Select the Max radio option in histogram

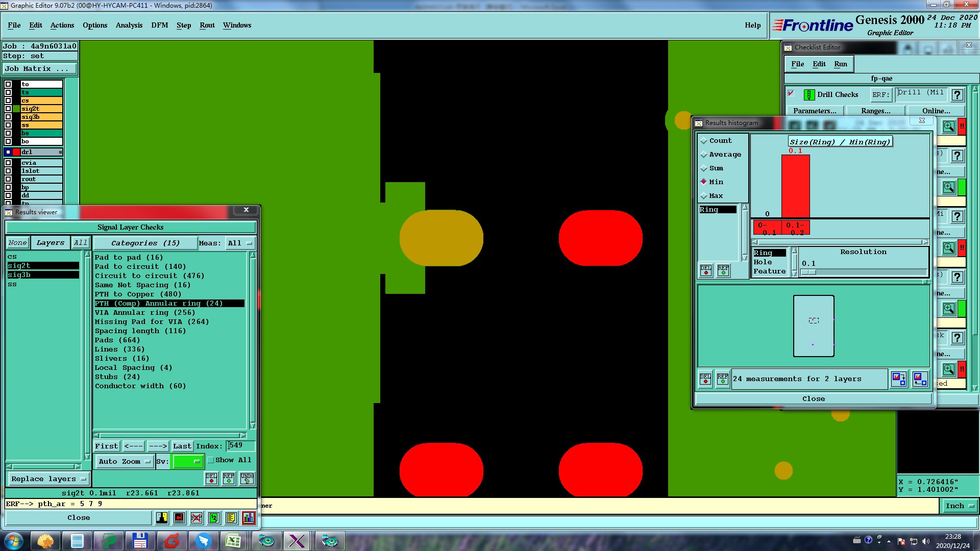coord(704,196)
